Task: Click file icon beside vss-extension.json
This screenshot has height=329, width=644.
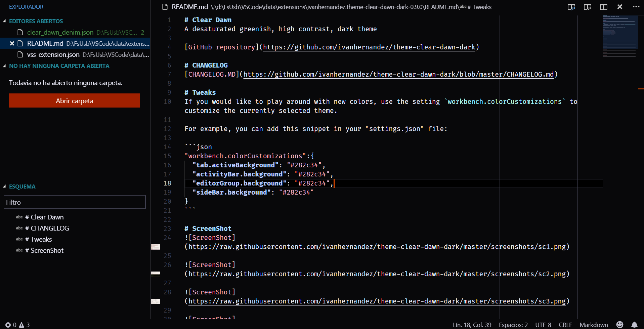Action: pyautogui.click(x=20, y=54)
